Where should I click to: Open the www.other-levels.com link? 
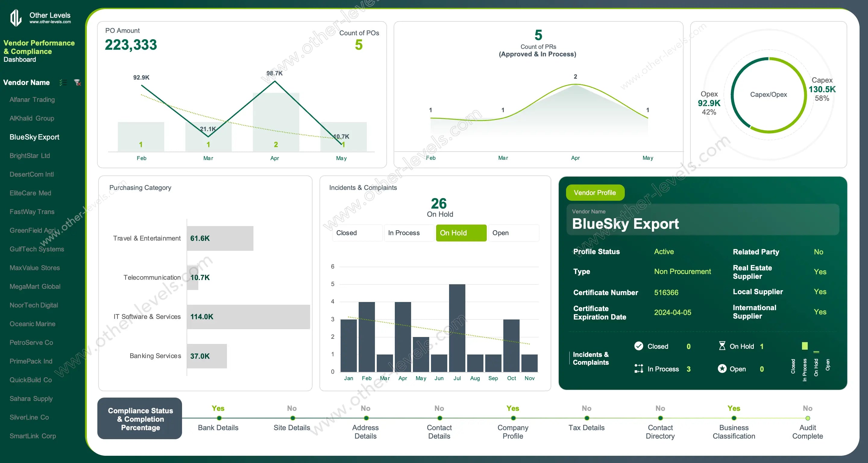click(x=50, y=22)
